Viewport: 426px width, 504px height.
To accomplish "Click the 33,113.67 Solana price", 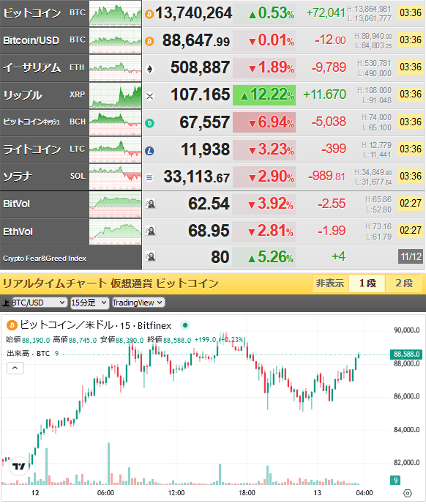I will coord(197,177).
